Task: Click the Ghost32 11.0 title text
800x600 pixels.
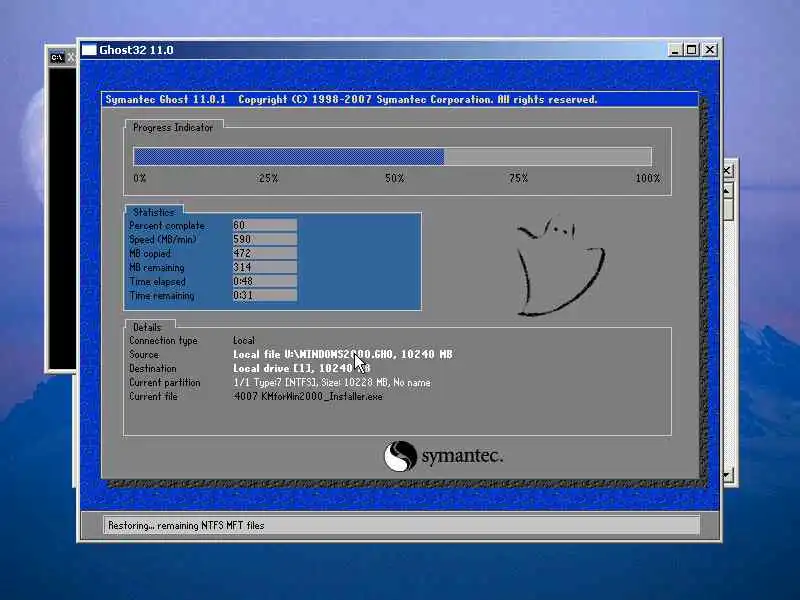Action: pyautogui.click(x=136, y=50)
